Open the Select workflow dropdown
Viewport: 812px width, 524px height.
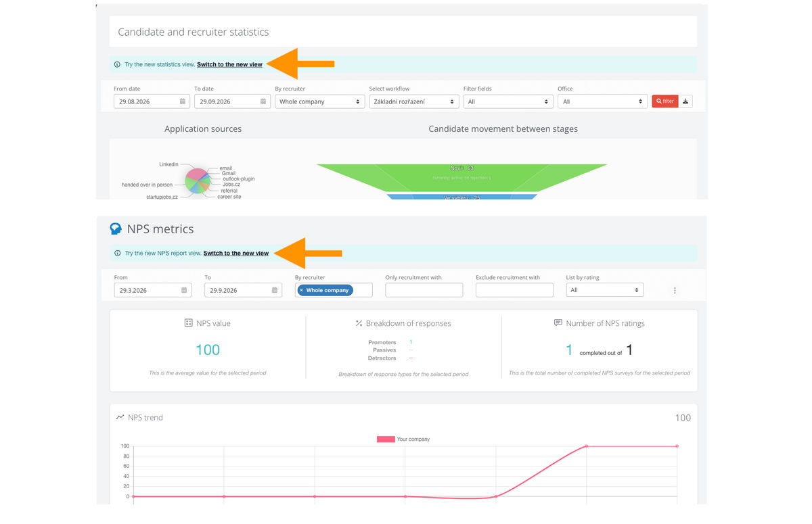414,101
